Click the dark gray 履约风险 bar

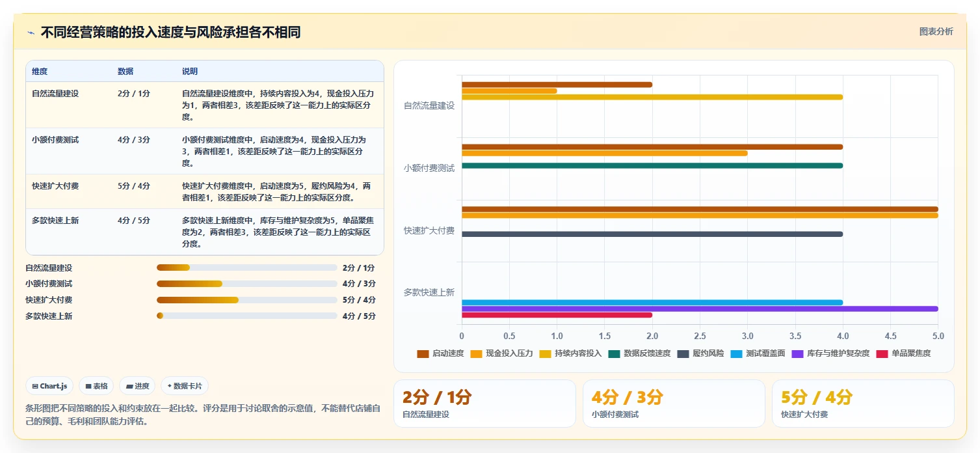(652, 234)
